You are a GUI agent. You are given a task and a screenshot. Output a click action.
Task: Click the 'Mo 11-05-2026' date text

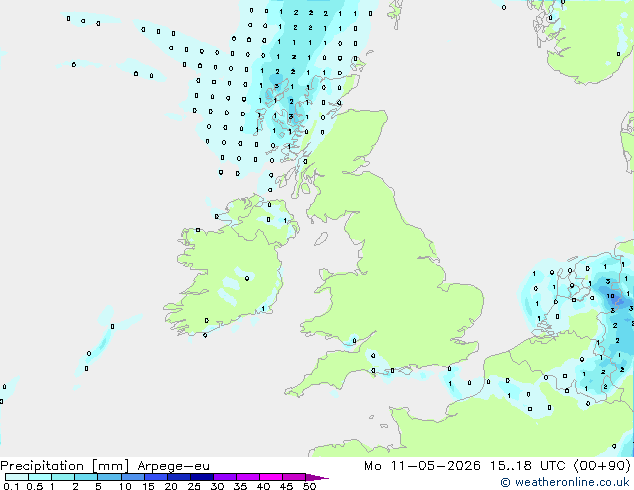pyautogui.click(x=422, y=466)
